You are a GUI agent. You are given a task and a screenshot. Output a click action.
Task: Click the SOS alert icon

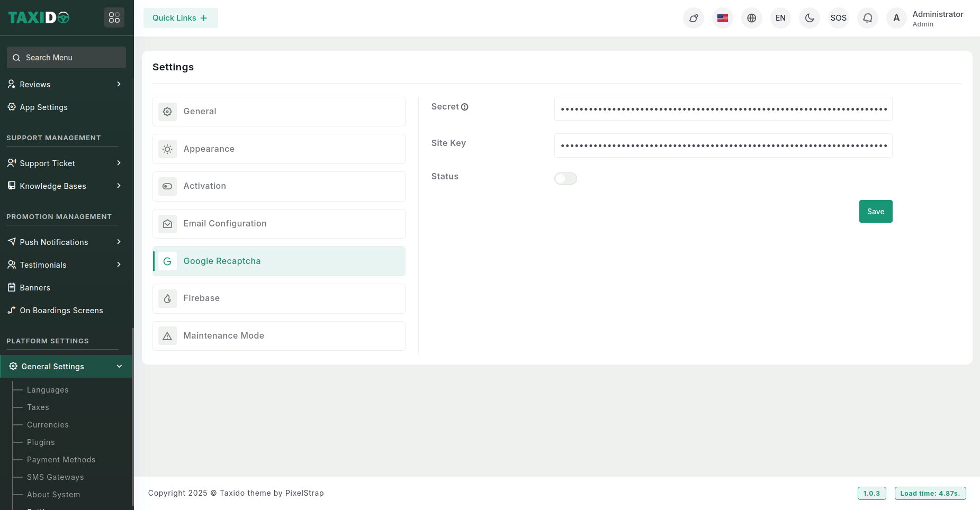click(x=838, y=18)
